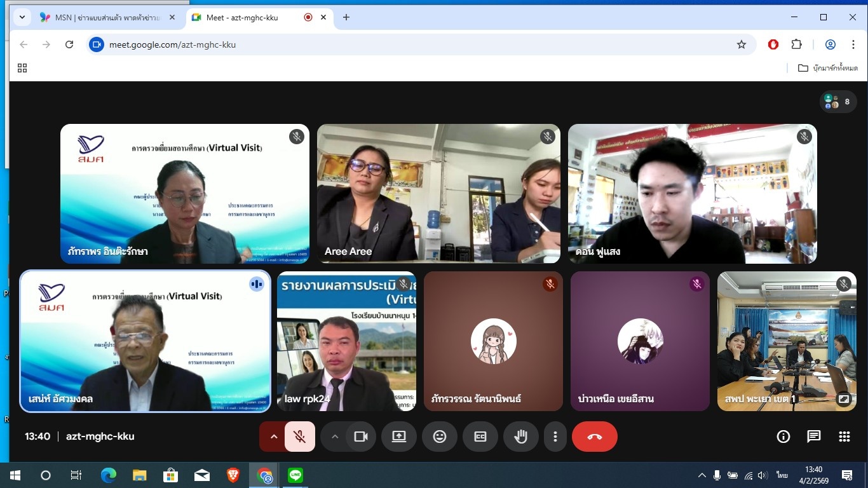Show the participants list with count 8
The height and width of the screenshot is (488, 868).
click(837, 102)
